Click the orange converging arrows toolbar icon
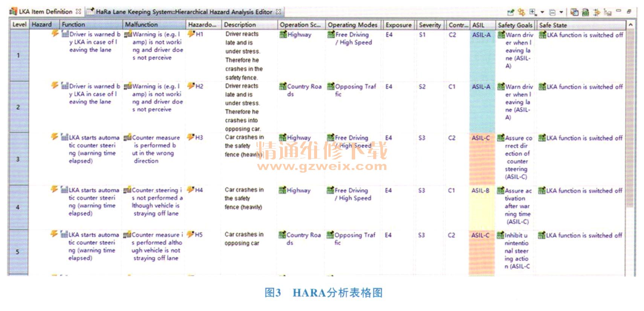This screenshot has width=644, height=311. 597,12
